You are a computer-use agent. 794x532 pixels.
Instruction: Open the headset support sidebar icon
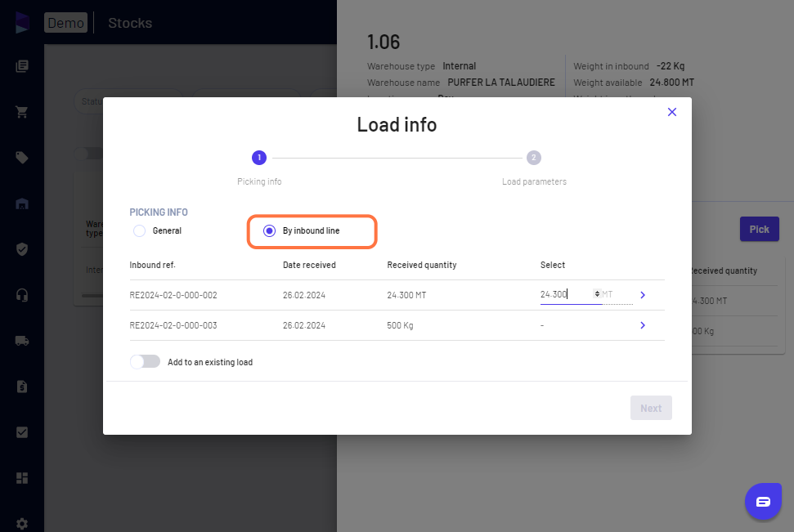pos(22,294)
